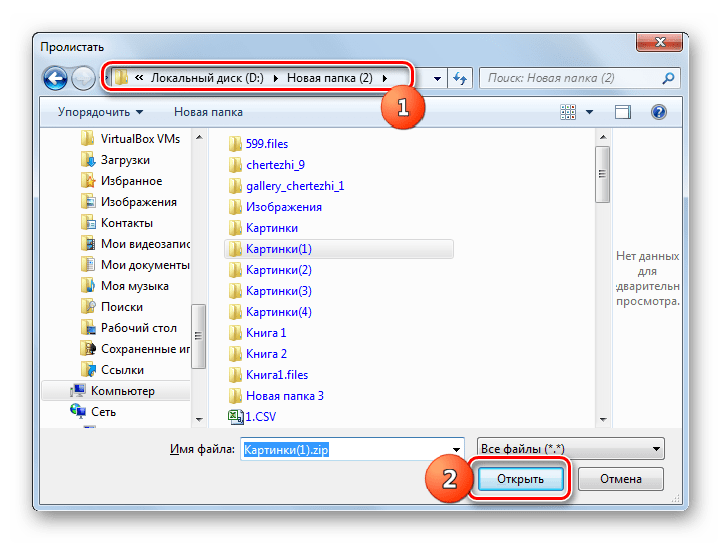The height and width of the screenshot is (544, 722).
Task: Select the Картинки folder
Action: tap(263, 228)
